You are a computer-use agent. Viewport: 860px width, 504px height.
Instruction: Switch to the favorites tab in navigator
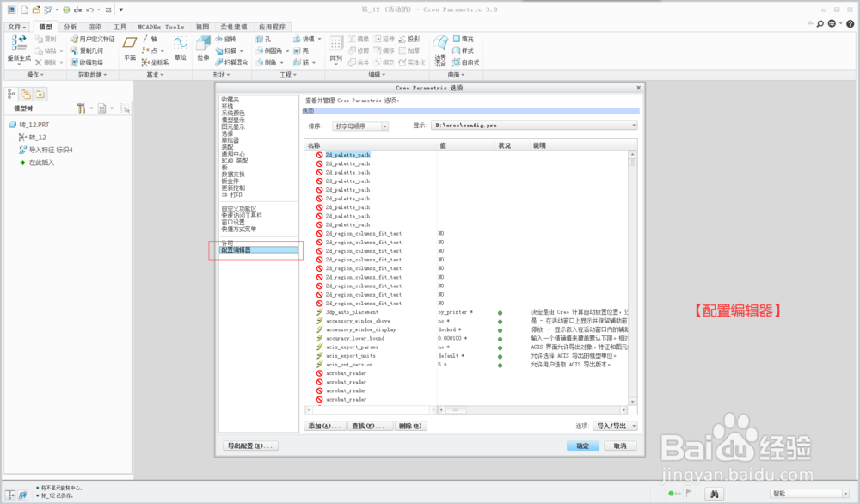[x=40, y=94]
